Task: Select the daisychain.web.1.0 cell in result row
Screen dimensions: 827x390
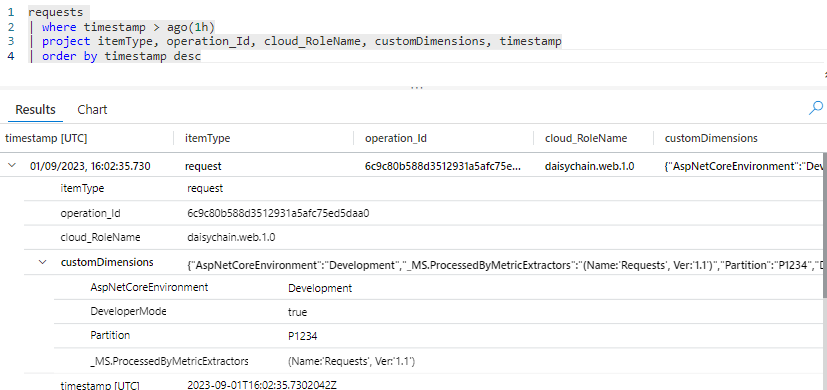Action: pos(589,166)
